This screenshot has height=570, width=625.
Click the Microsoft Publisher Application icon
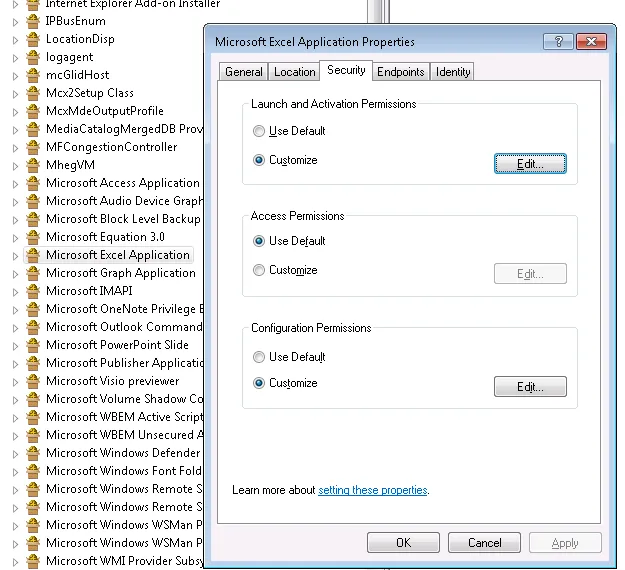(33, 363)
